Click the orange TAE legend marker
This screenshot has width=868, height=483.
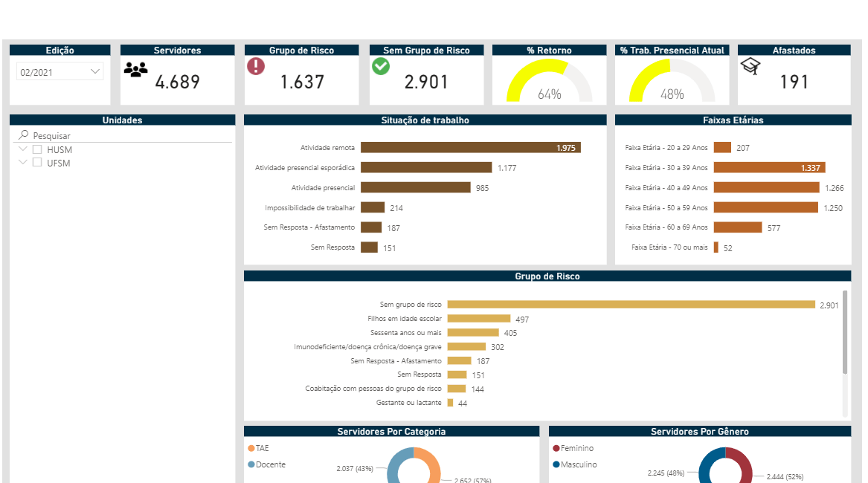[x=251, y=448]
